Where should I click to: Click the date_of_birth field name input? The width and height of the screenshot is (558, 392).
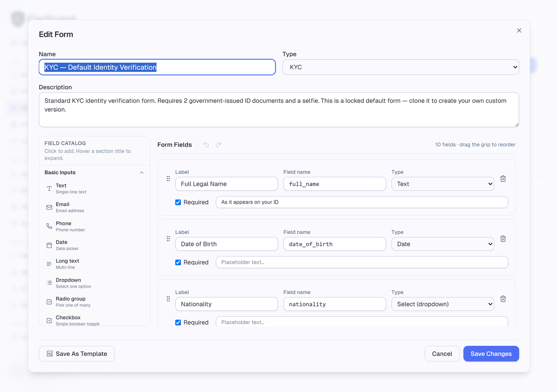[334, 244]
